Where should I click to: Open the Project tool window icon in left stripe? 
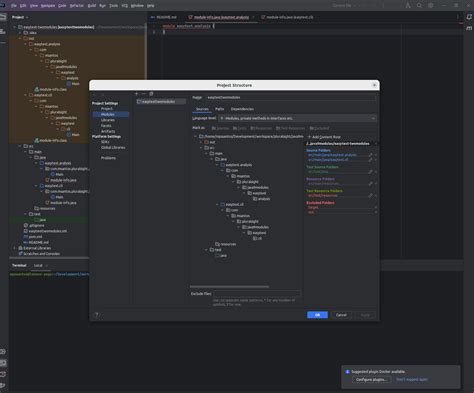[x=3, y=17]
